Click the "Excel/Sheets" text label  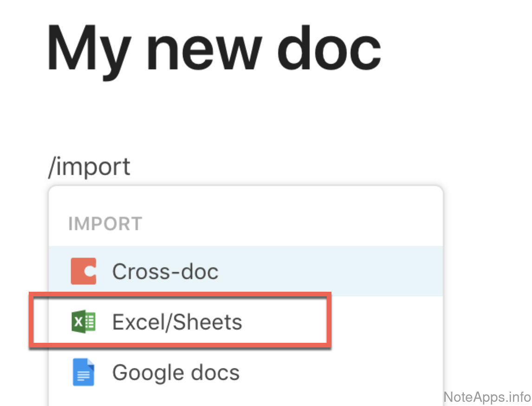(177, 322)
